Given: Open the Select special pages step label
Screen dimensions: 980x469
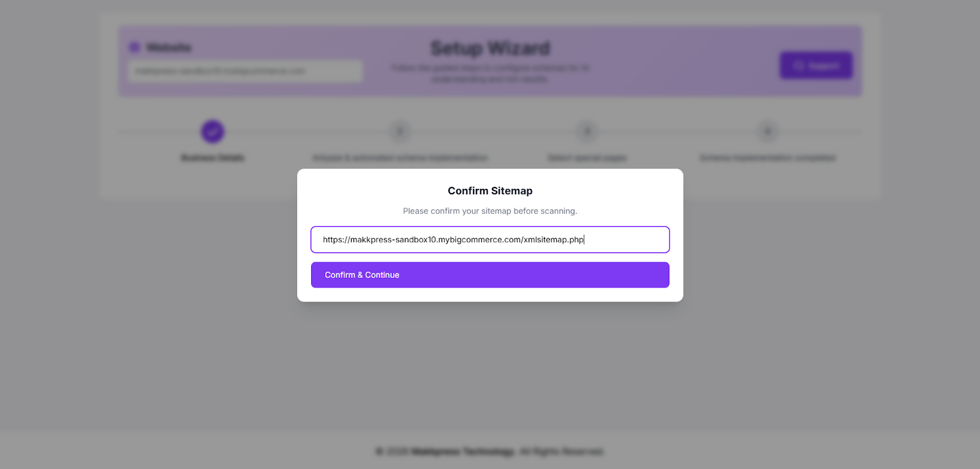Looking at the screenshot, I should 587,158.
